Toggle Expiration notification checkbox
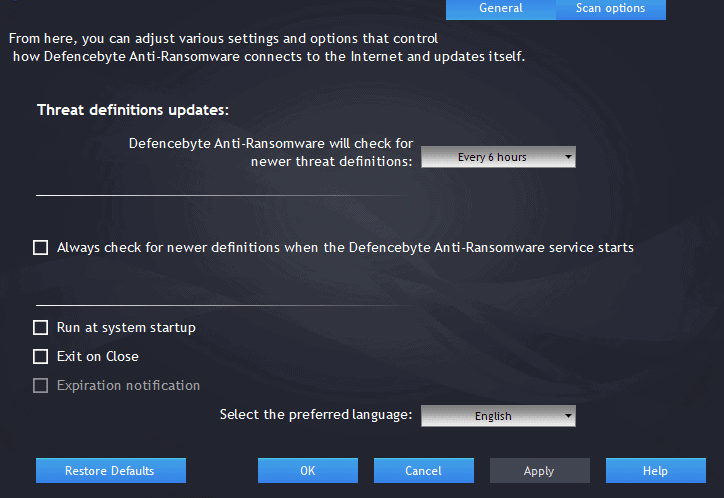This screenshot has width=724, height=498. pos(41,385)
